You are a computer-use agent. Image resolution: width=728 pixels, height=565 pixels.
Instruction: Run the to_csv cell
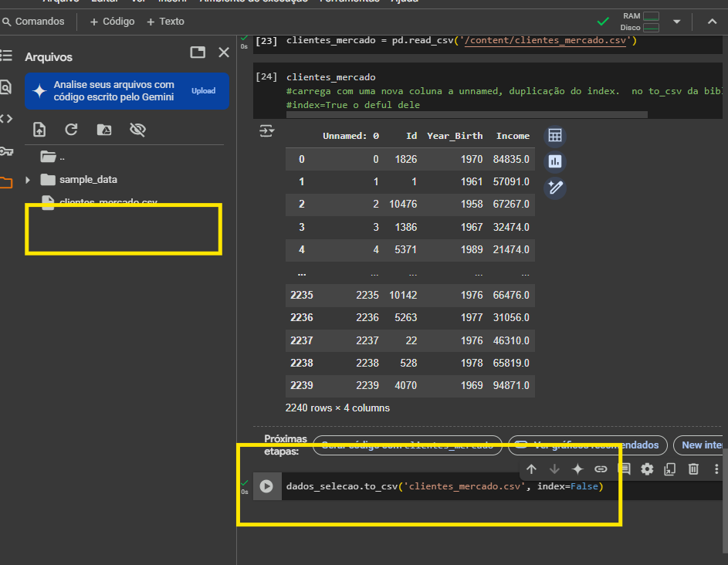click(x=266, y=486)
